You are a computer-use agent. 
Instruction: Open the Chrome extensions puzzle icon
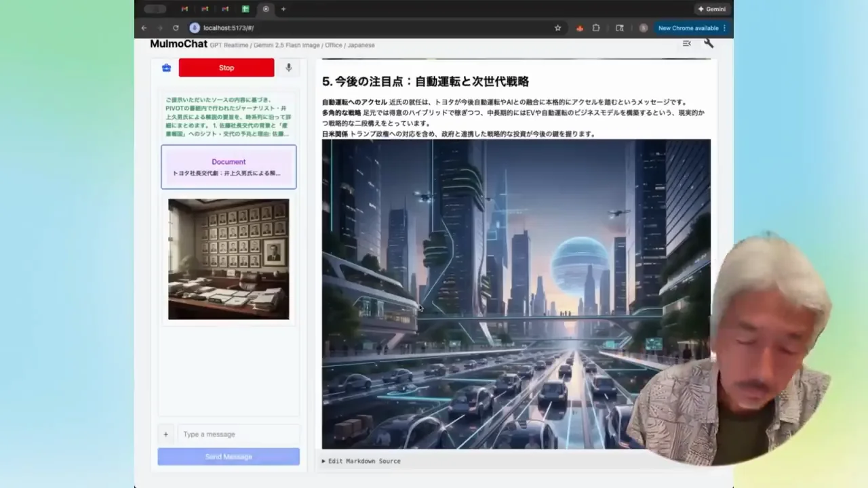(596, 28)
